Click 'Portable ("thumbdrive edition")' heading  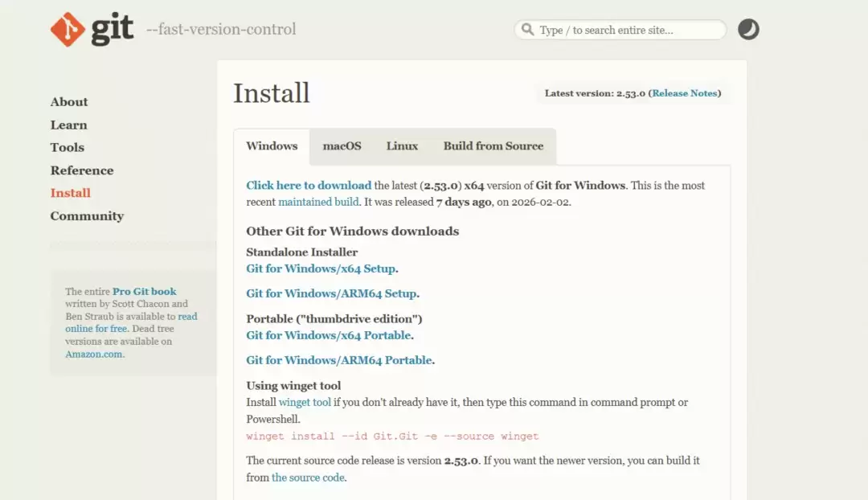click(334, 319)
